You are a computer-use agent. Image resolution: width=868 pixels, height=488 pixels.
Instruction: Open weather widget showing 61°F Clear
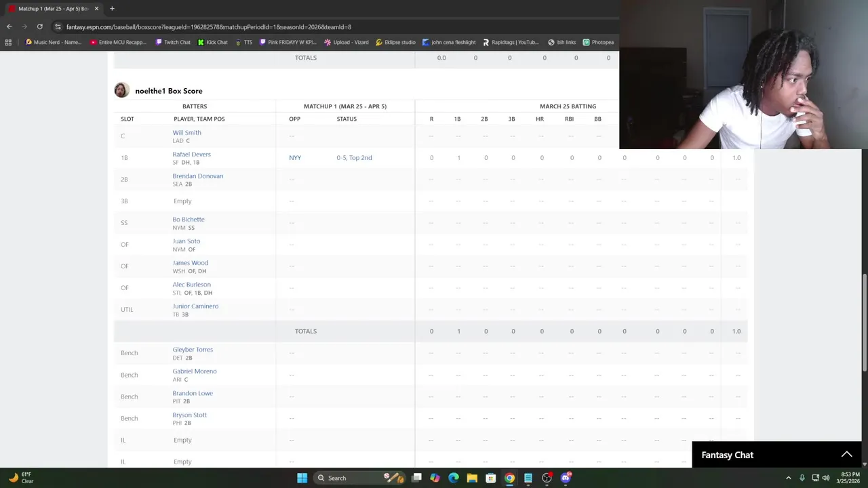point(19,478)
